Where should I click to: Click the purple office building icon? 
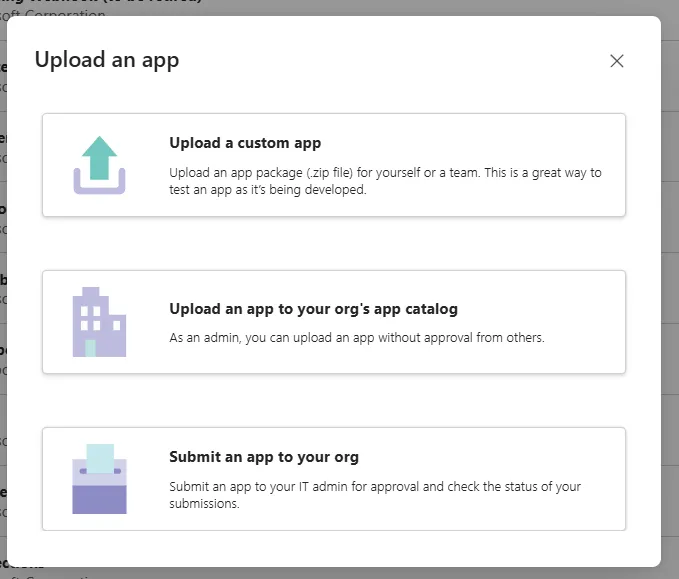pos(99,322)
